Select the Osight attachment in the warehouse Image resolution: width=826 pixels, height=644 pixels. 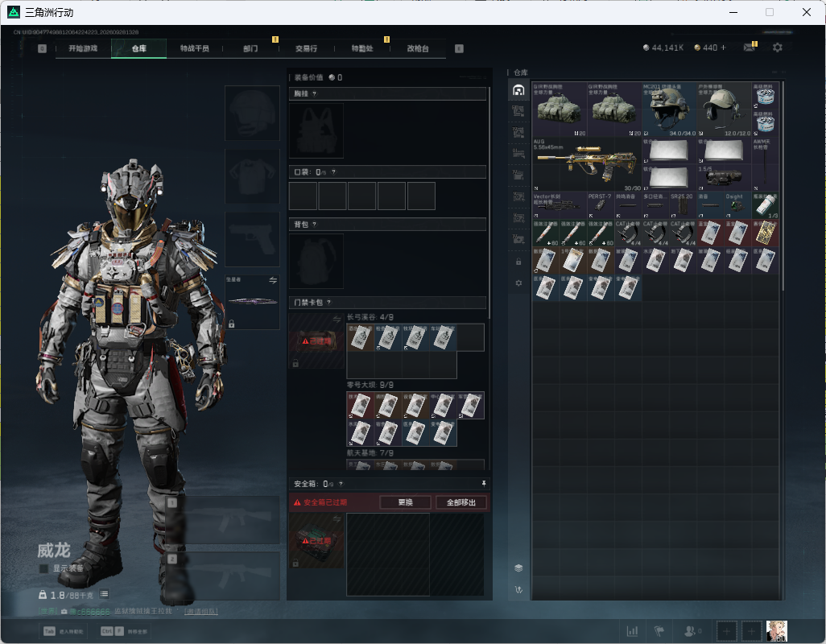pyautogui.click(x=737, y=204)
